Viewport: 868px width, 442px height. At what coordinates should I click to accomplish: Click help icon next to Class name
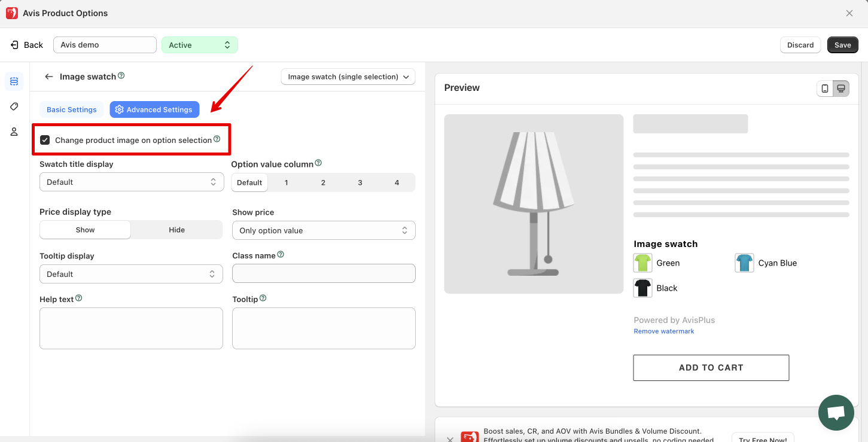coord(281,255)
